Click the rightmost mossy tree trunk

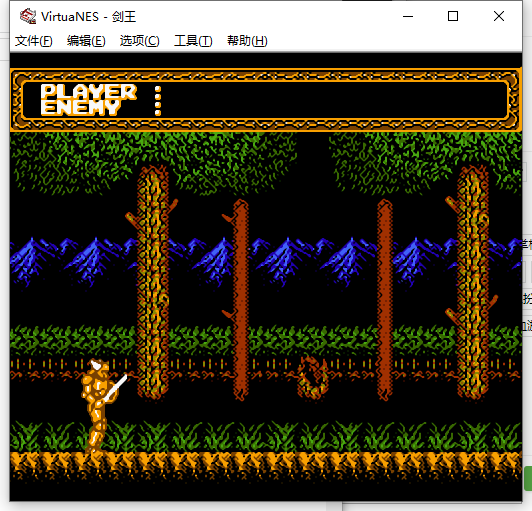[x=473, y=282]
